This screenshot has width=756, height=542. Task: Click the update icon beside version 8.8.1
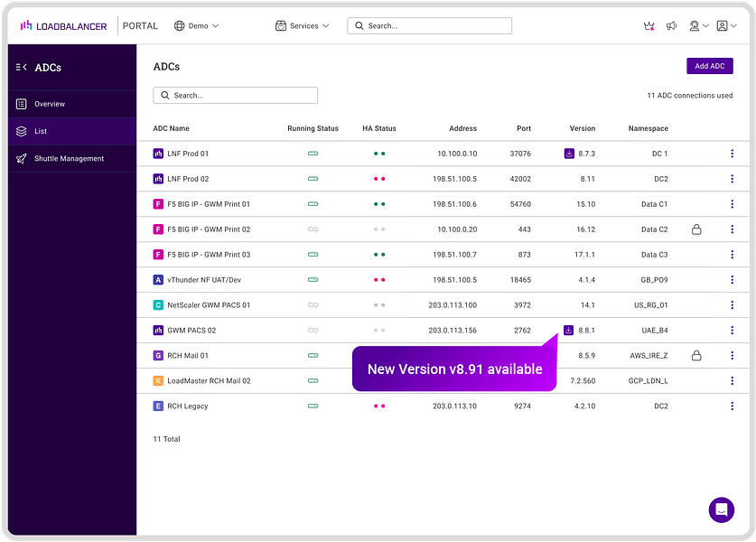coord(568,331)
